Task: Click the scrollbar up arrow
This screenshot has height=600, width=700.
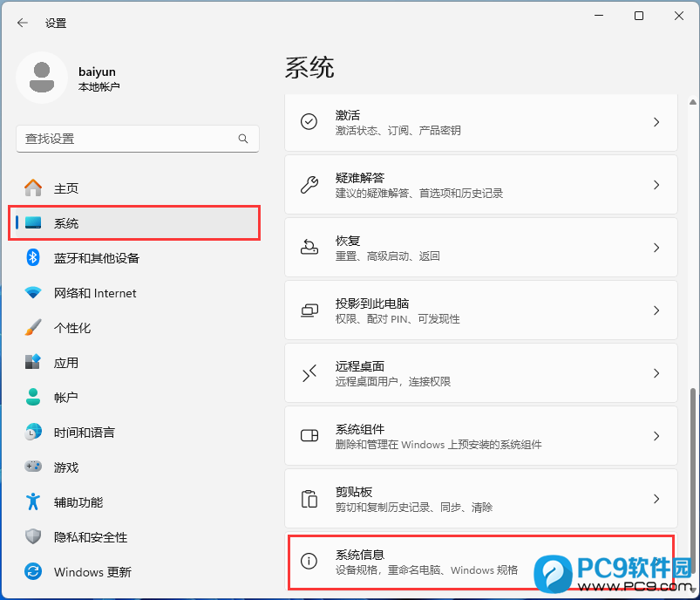Action: pyautogui.click(x=693, y=102)
